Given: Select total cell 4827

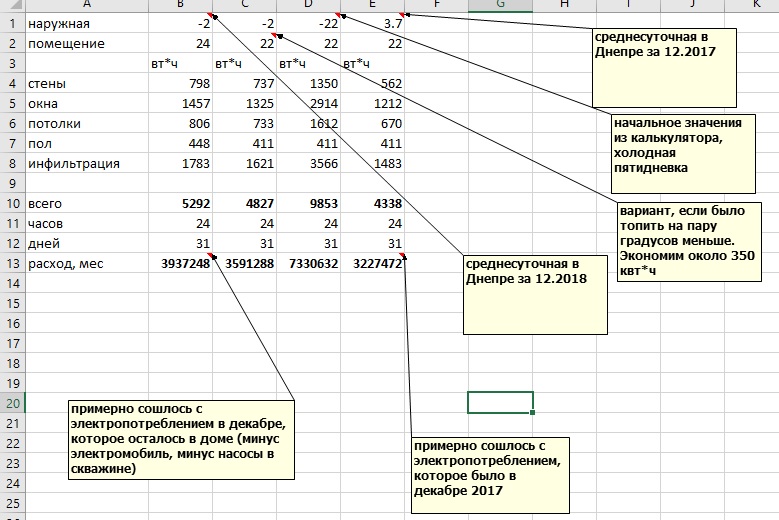Looking at the screenshot, I should (x=244, y=204).
